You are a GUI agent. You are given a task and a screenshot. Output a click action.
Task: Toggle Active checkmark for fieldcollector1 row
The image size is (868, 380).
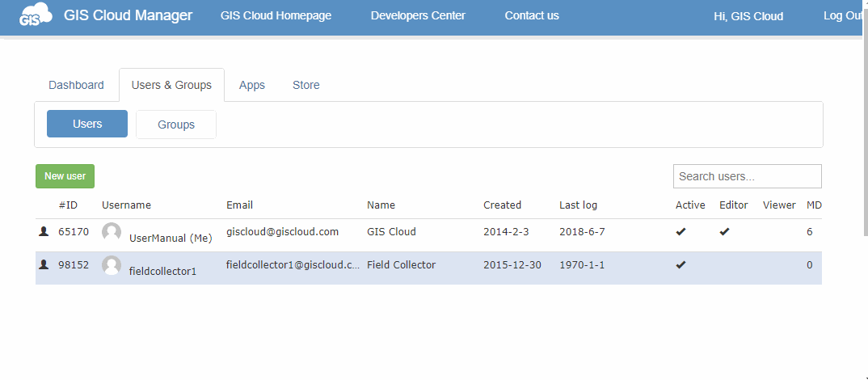click(680, 264)
